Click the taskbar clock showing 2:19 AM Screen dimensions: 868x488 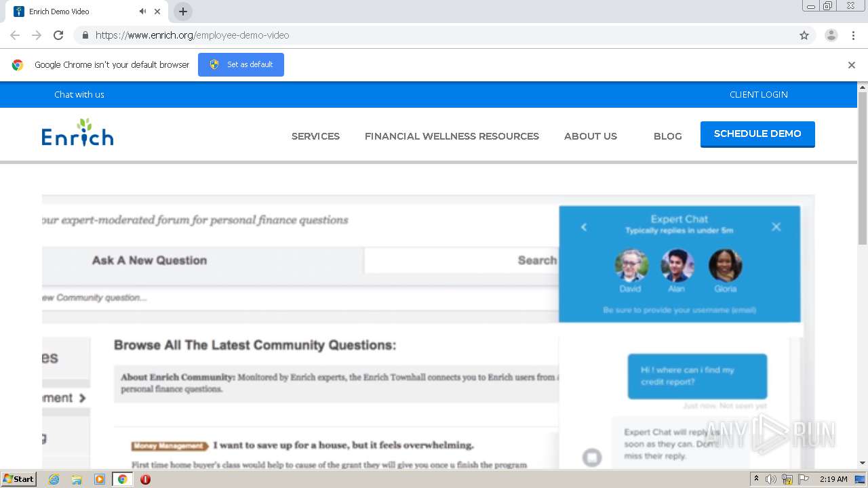coord(833,479)
